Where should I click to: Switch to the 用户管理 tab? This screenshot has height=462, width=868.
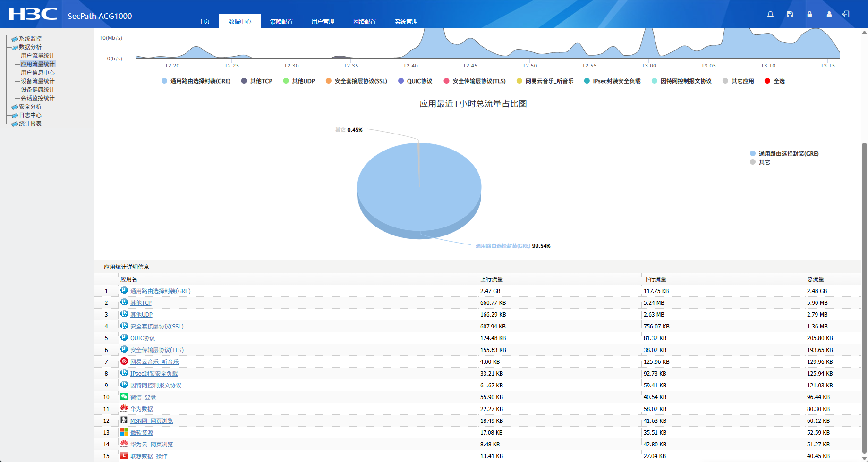click(323, 22)
